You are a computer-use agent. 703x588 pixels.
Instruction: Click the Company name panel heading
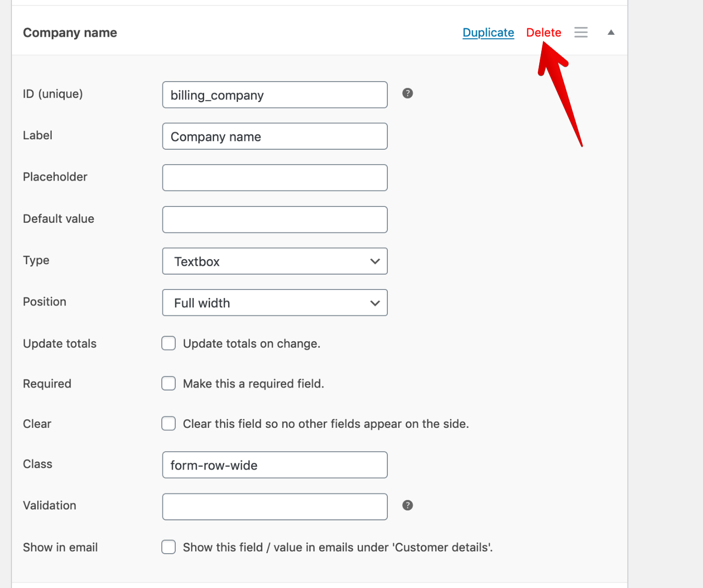click(x=70, y=33)
